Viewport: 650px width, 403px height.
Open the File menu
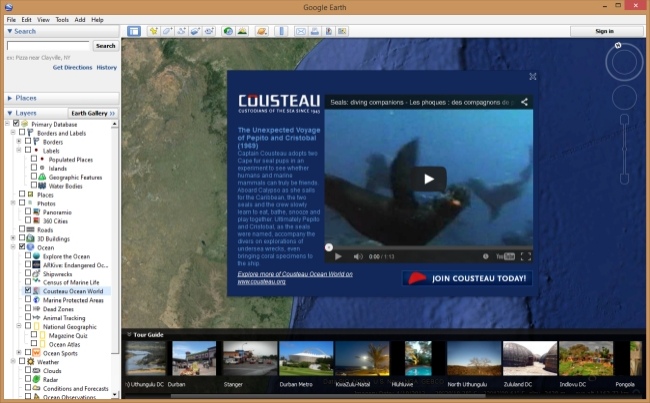pos(11,19)
